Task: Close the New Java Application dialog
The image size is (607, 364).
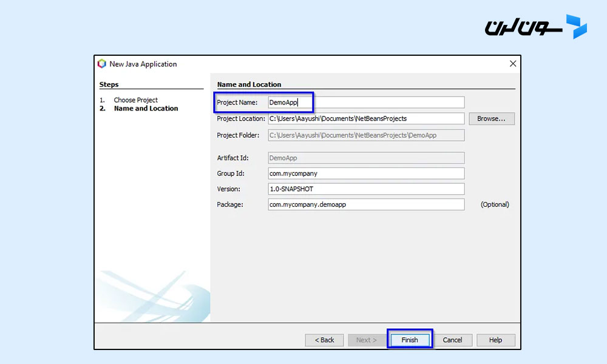Action: (x=513, y=64)
